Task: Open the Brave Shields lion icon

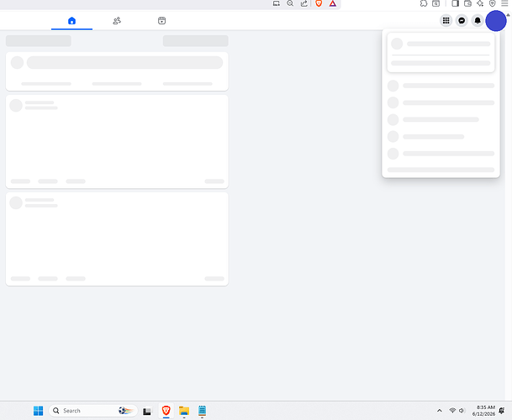Action: (x=319, y=3)
